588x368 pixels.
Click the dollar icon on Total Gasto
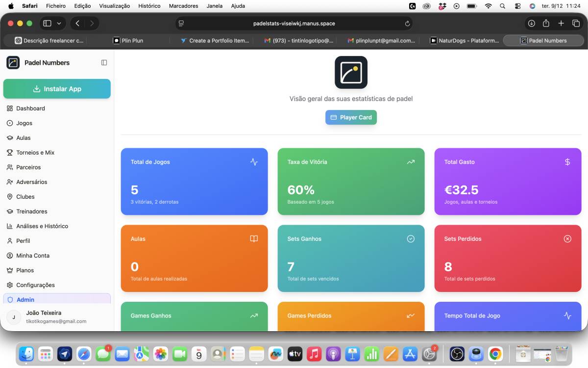click(x=567, y=162)
